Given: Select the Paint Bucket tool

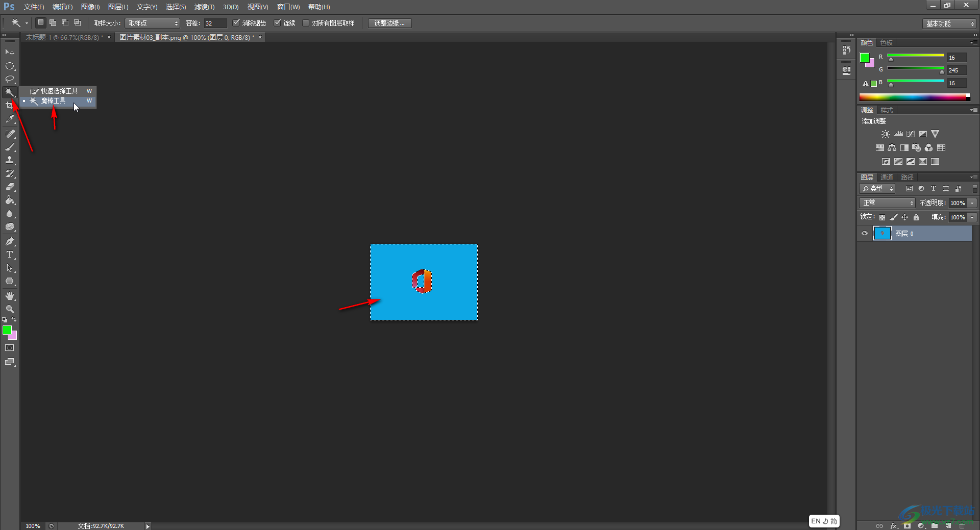Looking at the screenshot, I should pos(10,200).
